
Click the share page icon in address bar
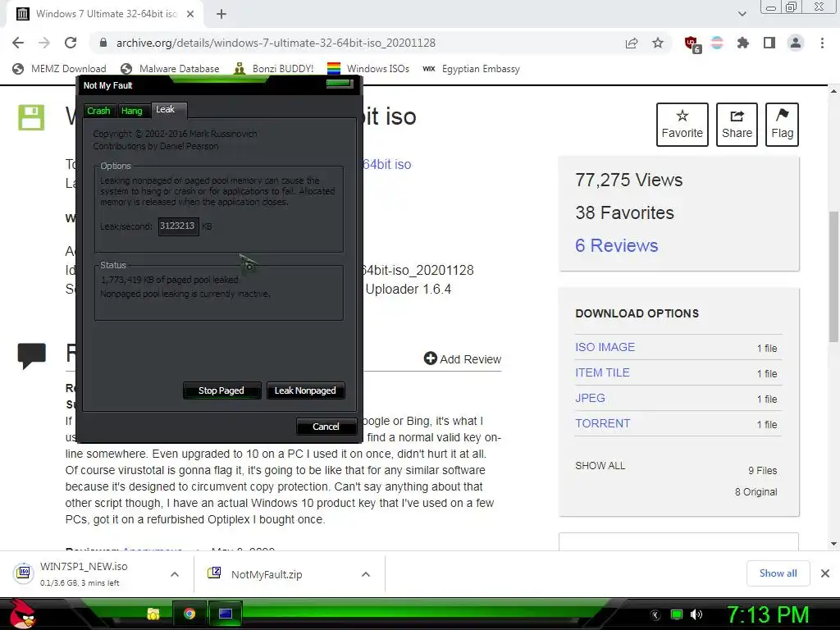pos(632,43)
